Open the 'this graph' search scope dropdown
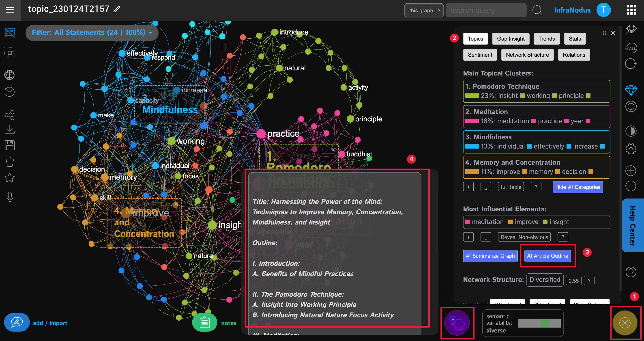Image resolution: width=644 pixels, height=341 pixels. (x=424, y=10)
